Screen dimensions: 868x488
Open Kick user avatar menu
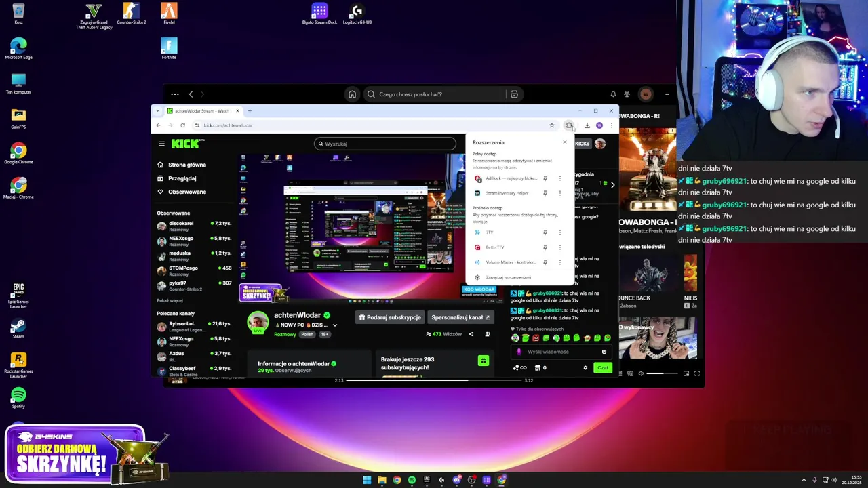tap(600, 144)
